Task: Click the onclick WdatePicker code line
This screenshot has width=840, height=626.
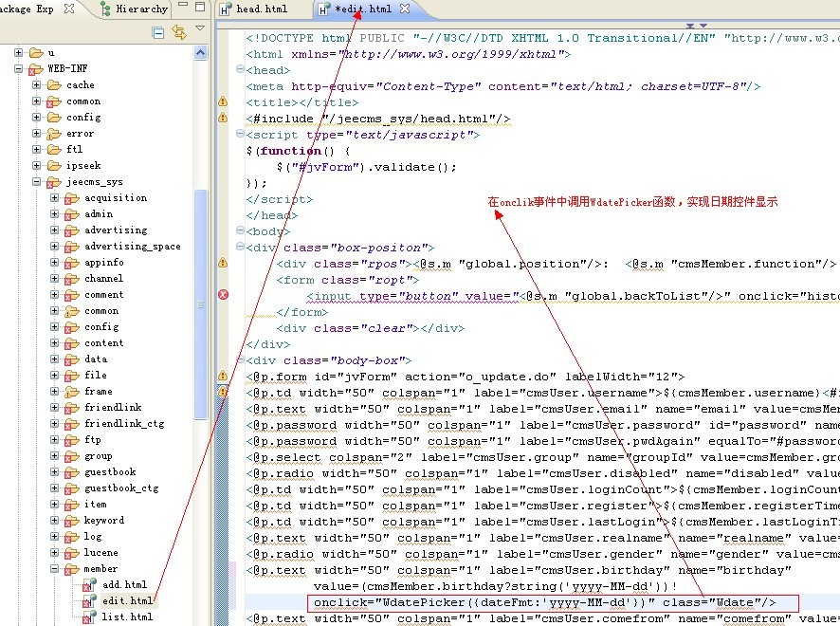Action: point(544,602)
